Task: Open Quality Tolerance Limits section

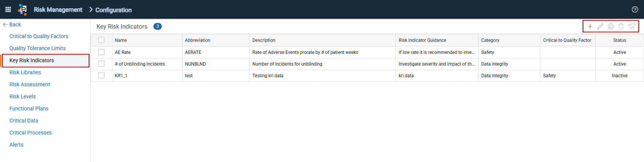Action: coord(37,48)
